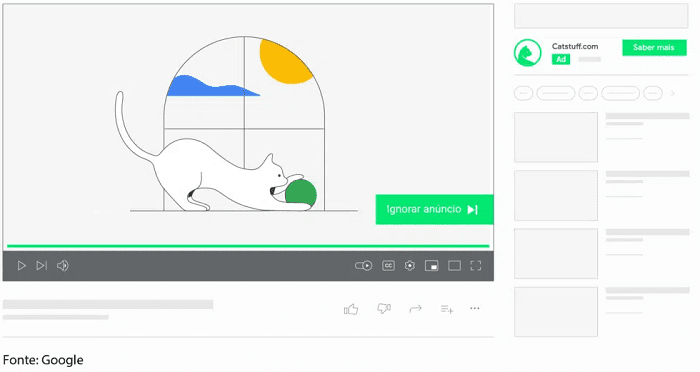Viewport: 700px width, 372px height.
Task: Open more actions three-dot menu below video
Action: click(475, 308)
